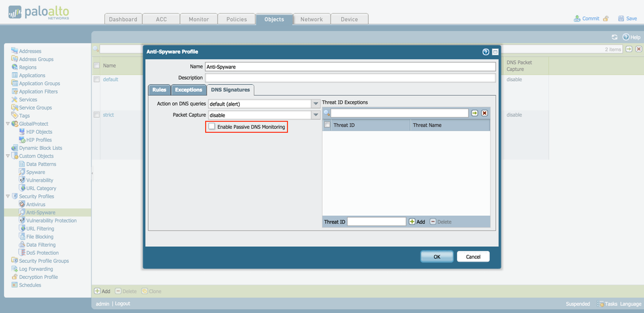644x313 pixels.
Task: Click the Cancel button
Action: point(473,257)
